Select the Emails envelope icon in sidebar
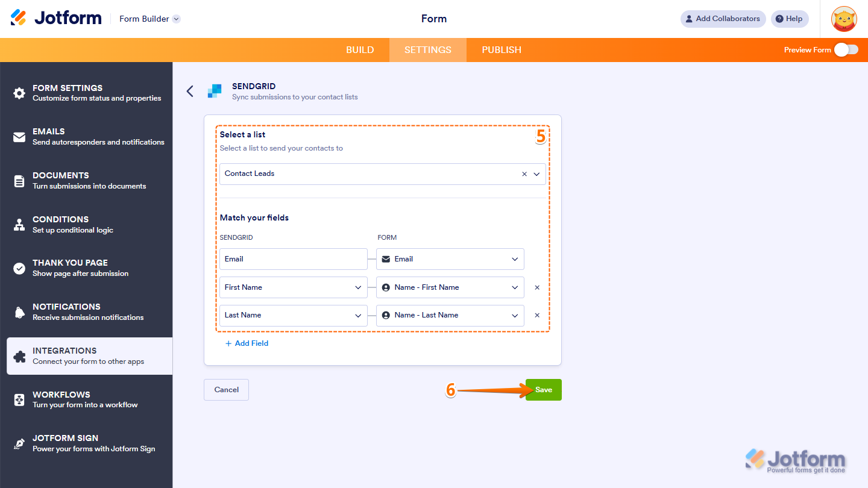The image size is (868, 488). point(18,136)
